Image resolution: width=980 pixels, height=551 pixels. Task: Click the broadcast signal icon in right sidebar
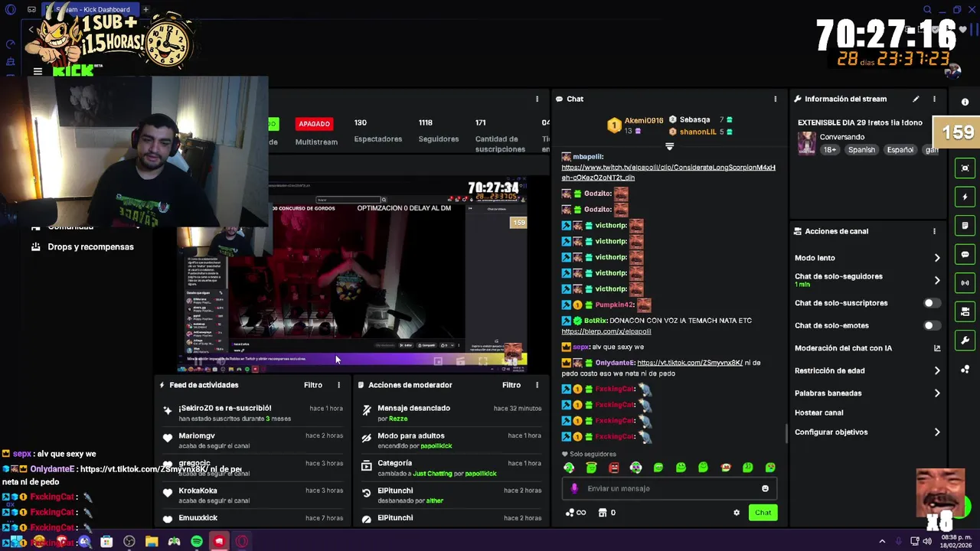(965, 282)
